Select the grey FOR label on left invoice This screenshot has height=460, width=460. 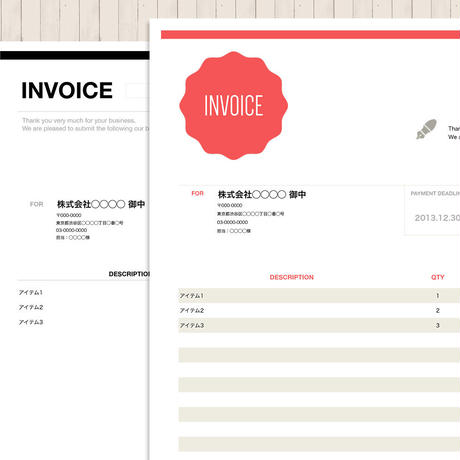[36, 204]
